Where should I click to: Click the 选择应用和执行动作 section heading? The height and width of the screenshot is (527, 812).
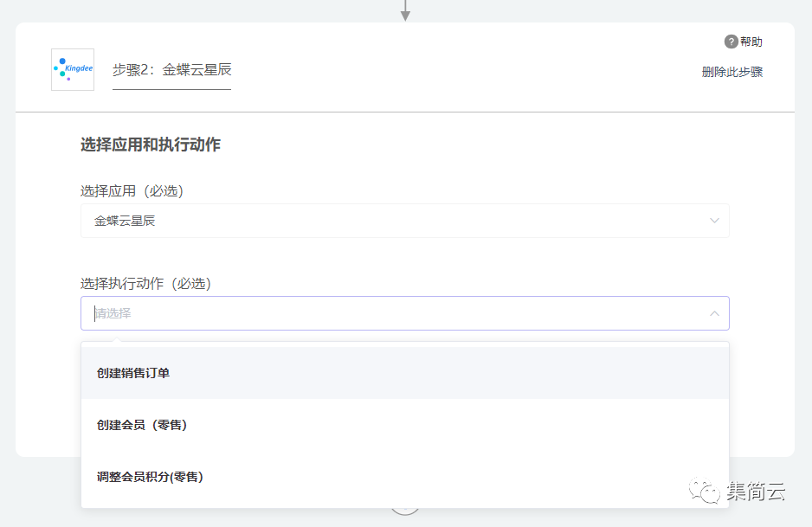(151, 145)
